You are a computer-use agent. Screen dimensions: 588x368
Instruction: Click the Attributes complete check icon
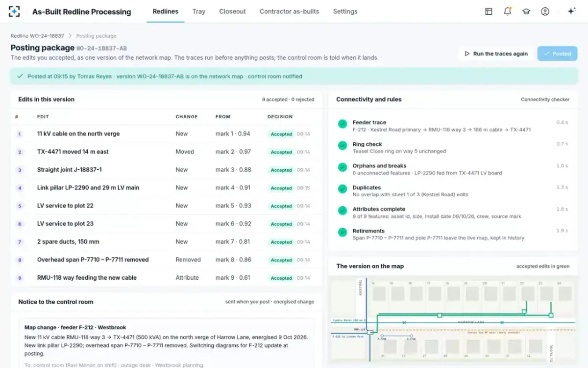[343, 210]
